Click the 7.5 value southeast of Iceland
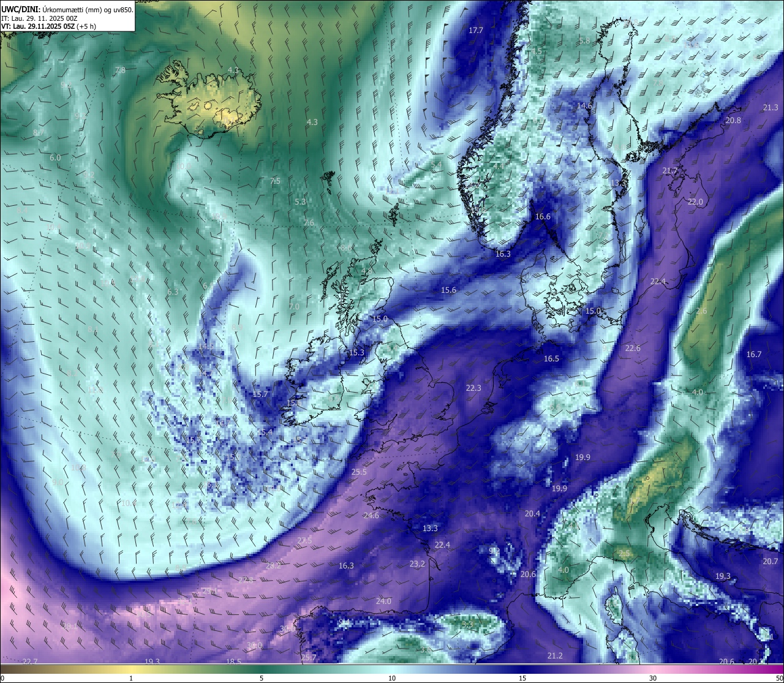784x683 pixels. coord(275,181)
